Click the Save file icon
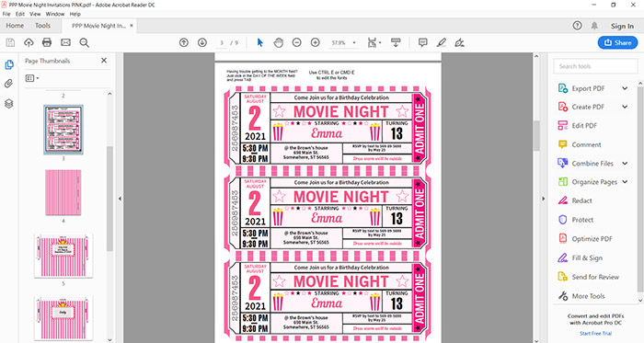This screenshot has width=644, height=343. pos(10,42)
